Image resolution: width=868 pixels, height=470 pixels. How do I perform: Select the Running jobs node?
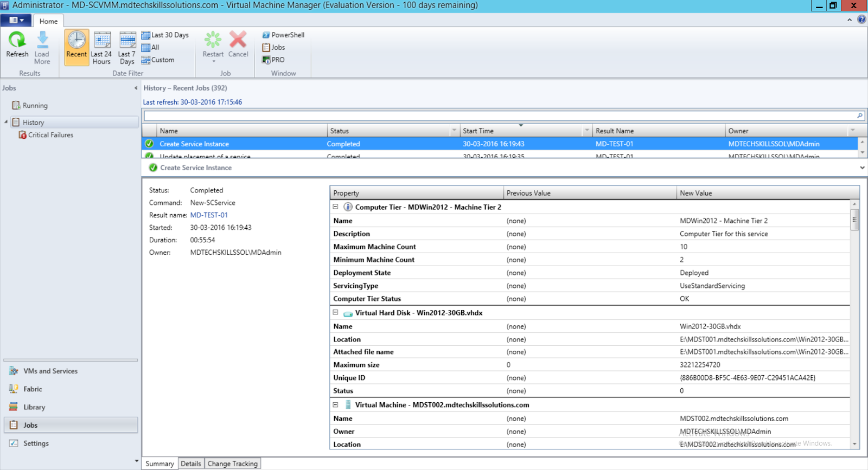click(35, 106)
